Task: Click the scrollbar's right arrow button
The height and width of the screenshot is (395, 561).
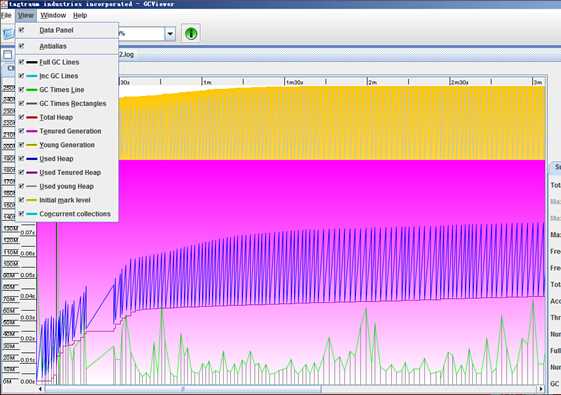Action: [541, 389]
